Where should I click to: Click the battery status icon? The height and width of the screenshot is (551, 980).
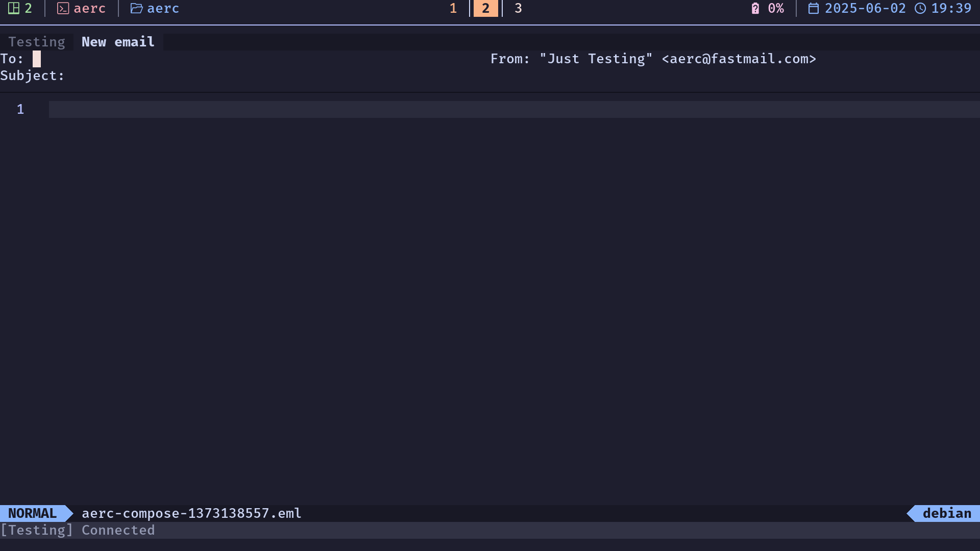(755, 8)
